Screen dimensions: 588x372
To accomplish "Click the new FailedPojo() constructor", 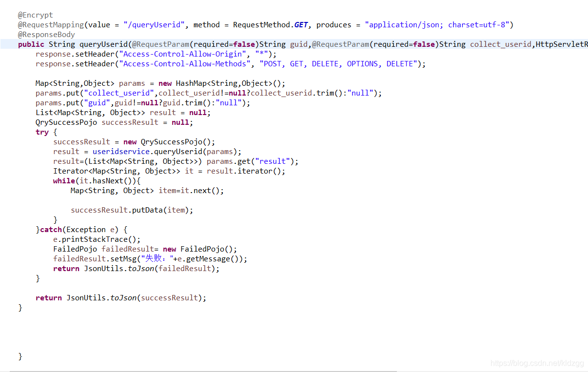I will pos(198,249).
